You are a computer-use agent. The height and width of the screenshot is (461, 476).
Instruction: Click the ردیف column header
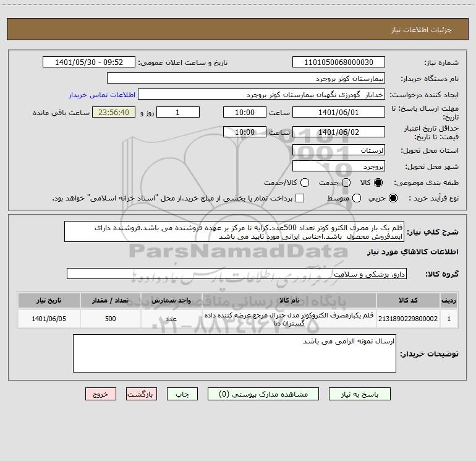449,300
